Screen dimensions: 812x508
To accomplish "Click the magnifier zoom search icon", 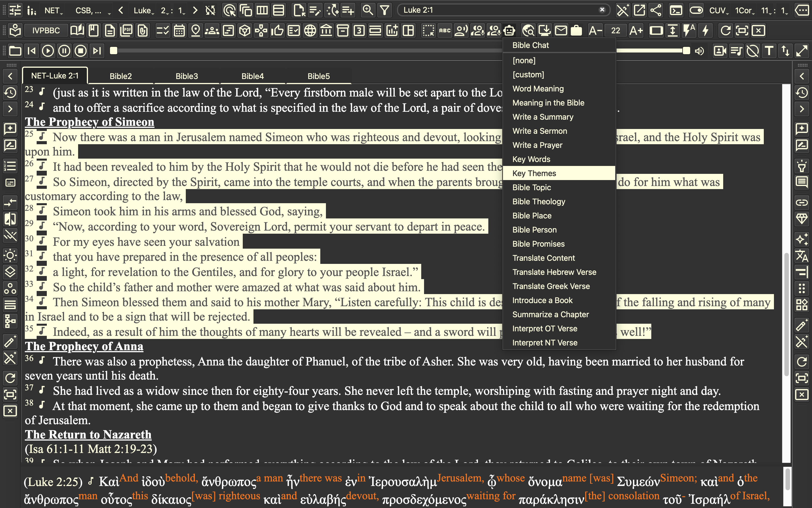I will tap(368, 10).
